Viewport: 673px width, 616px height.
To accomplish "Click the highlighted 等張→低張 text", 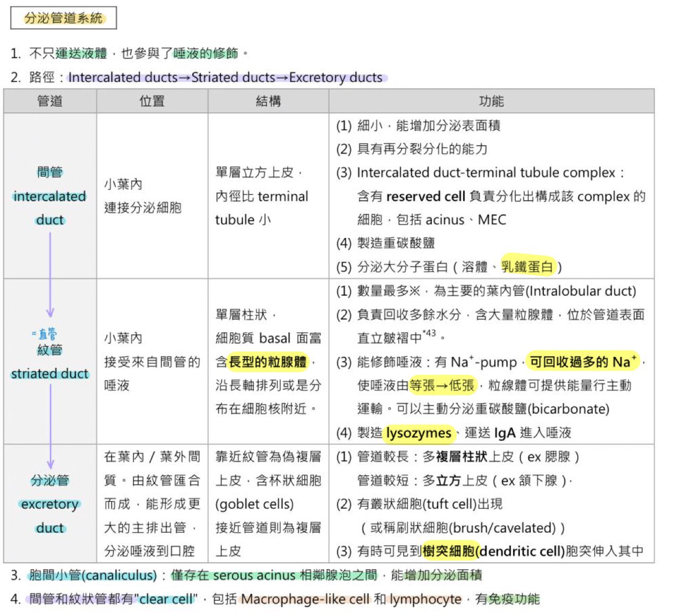I will pos(442,386).
